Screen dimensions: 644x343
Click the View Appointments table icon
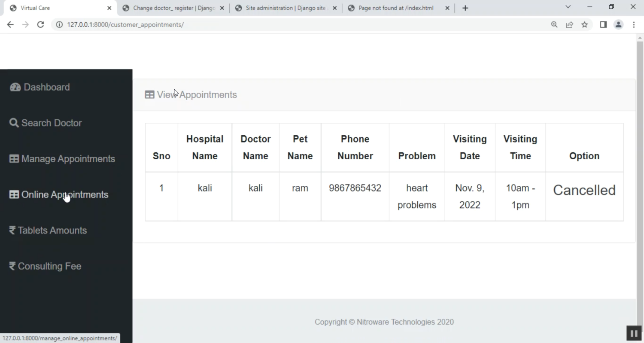pos(149,95)
